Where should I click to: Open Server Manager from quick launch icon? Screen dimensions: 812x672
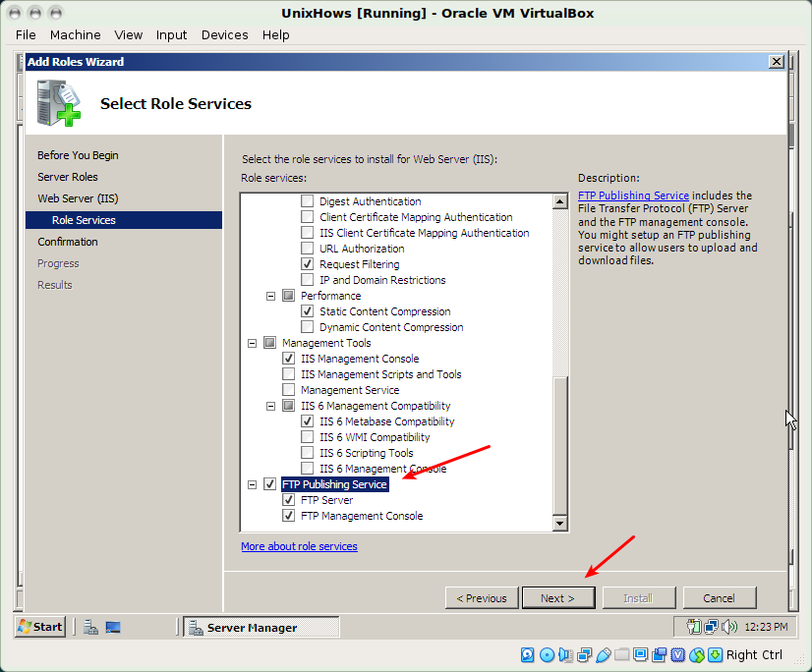click(x=91, y=627)
